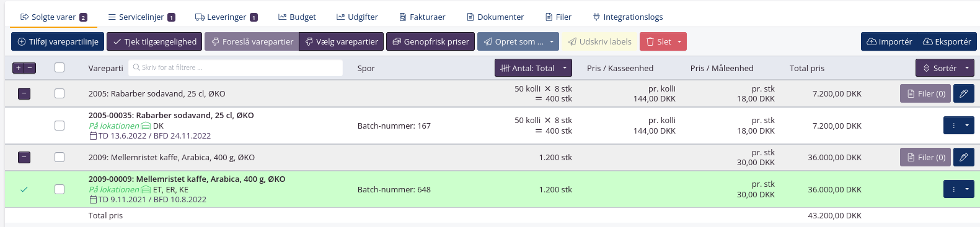This screenshot has width=980, height=227.
Task: Click the Pris / Måleenhed column header
Action: click(x=722, y=68)
